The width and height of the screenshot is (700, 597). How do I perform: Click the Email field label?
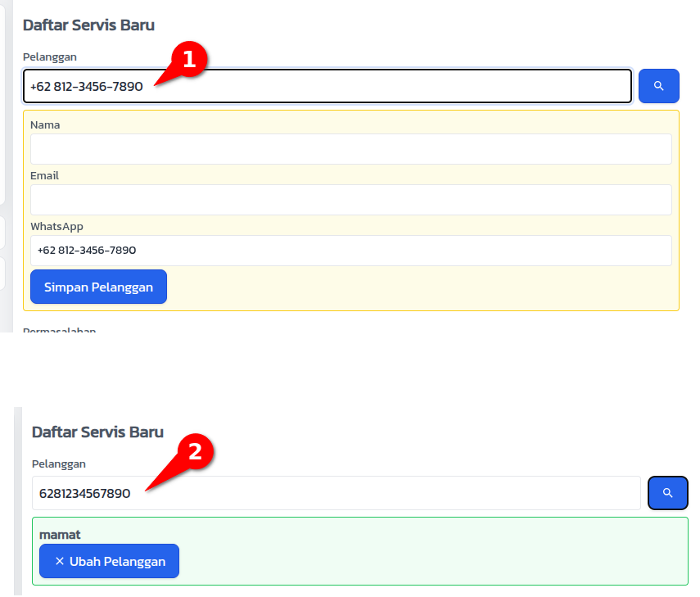[x=45, y=176]
